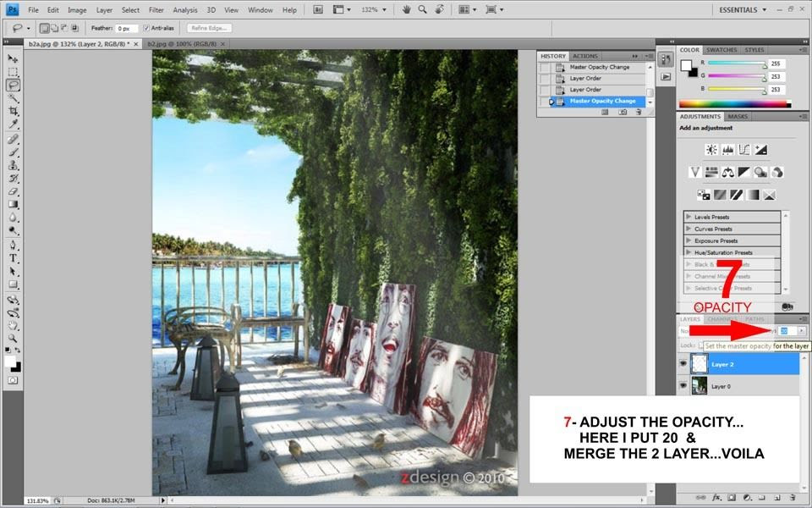This screenshot has width=812, height=508.
Task: Select the Lasso tool in the toolbox
Action: [x=13, y=85]
